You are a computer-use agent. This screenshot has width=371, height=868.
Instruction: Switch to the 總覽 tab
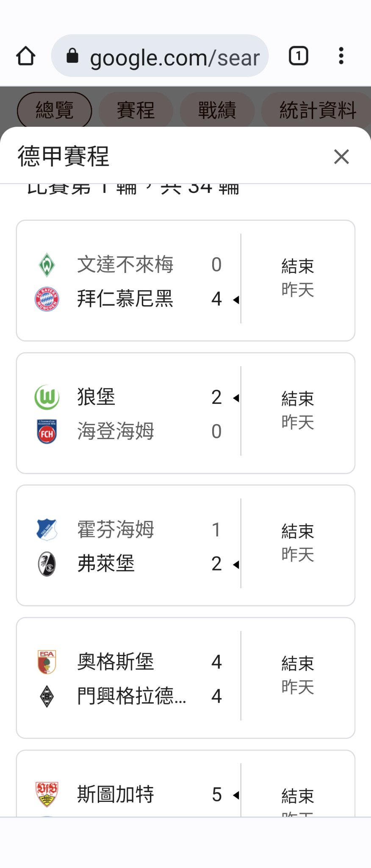(54, 110)
